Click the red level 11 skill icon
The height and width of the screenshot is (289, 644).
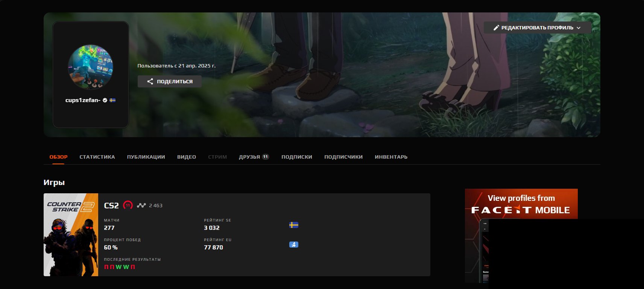pyautogui.click(x=128, y=205)
